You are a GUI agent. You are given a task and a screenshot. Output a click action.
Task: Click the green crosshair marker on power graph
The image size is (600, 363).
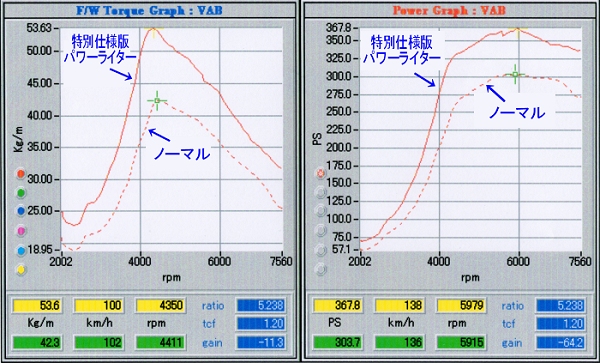[x=515, y=74]
